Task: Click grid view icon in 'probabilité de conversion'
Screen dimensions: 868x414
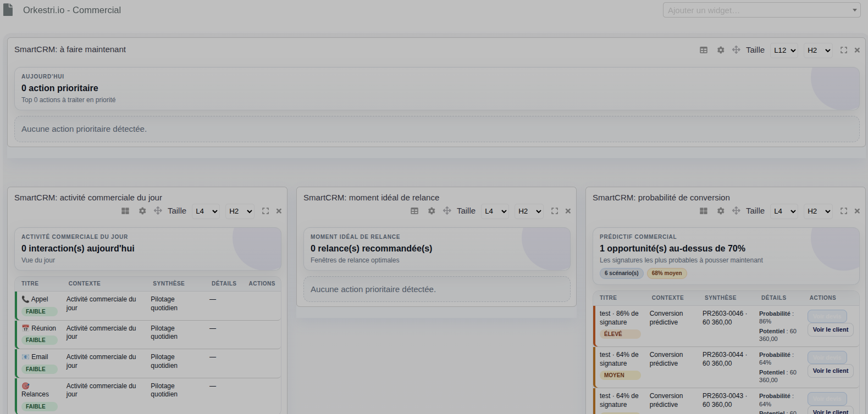Action: (x=704, y=211)
